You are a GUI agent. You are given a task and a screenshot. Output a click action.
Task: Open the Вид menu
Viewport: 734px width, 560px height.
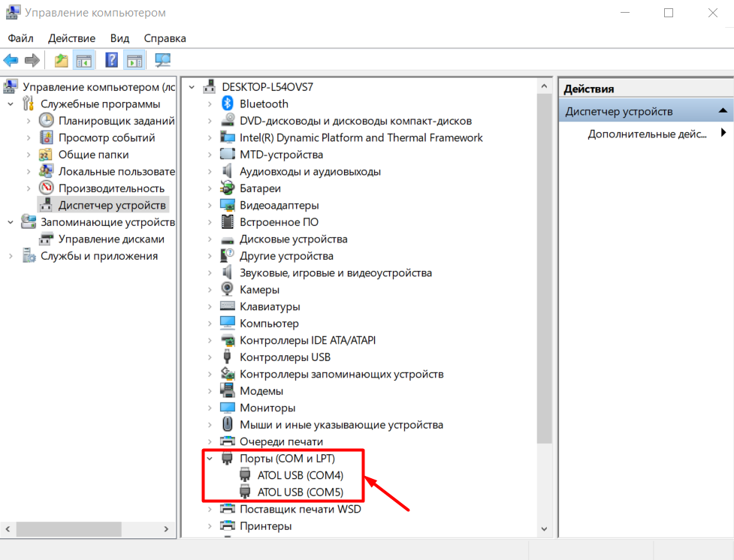coord(120,38)
